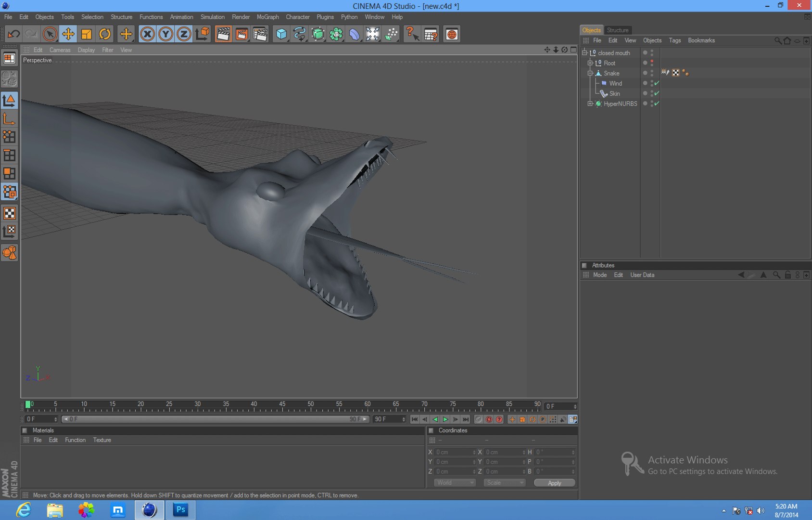This screenshot has height=520, width=812.
Task: Switch to Polygons mode in sidebar
Action: point(10,173)
